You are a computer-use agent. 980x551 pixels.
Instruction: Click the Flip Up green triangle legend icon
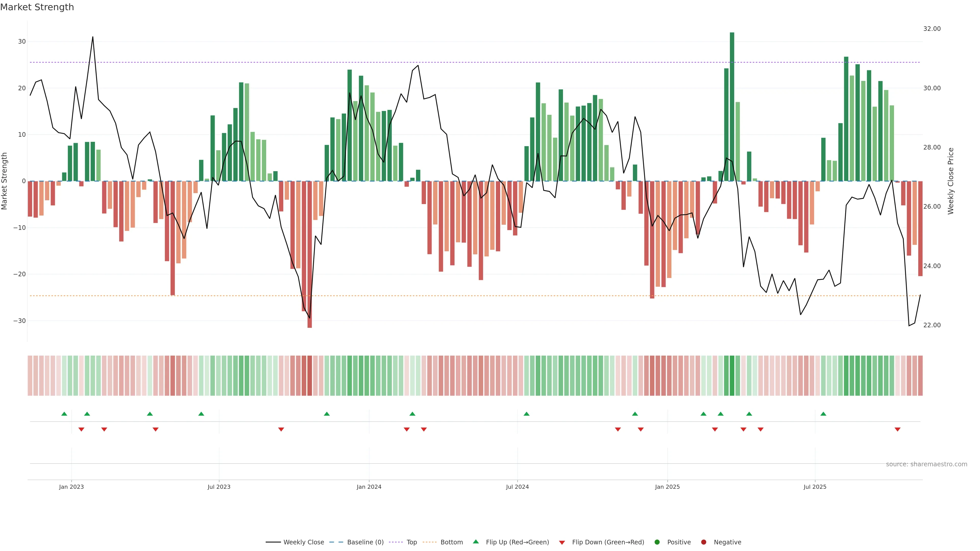click(475, 542)
